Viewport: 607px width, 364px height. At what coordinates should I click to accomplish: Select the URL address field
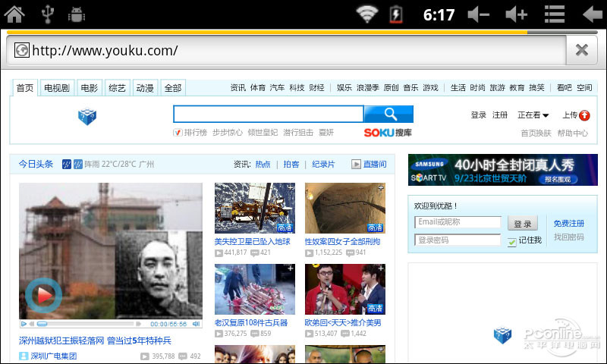click(287, 50)
